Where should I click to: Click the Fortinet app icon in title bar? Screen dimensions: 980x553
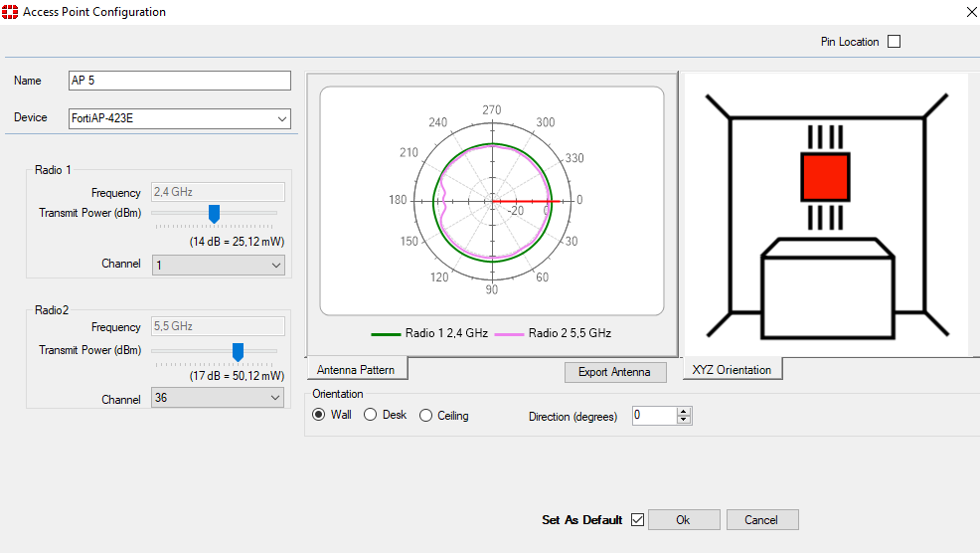[x=10, y=11]
